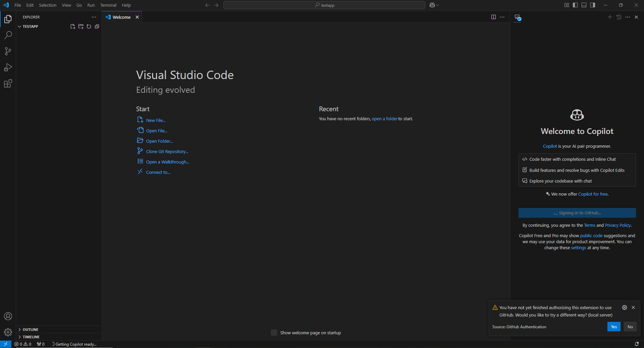Click the Open File... link
The height and width of the screenshot is (348, 644).
157,131
